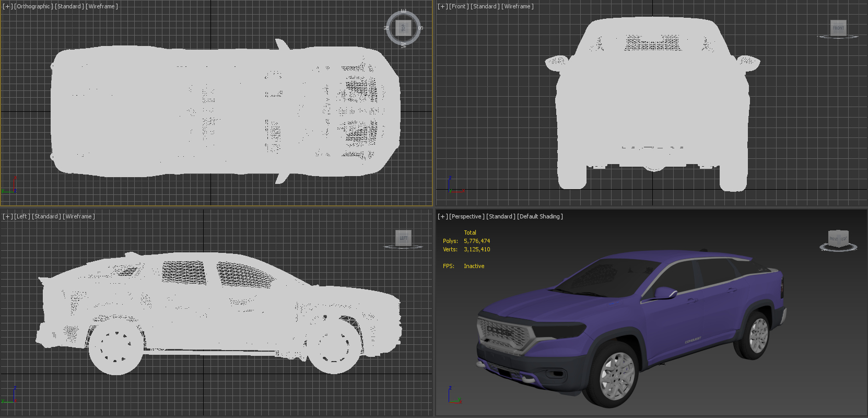Click the Verts count value
Viewport: 868px width, 418px height.
pos(477,249)
